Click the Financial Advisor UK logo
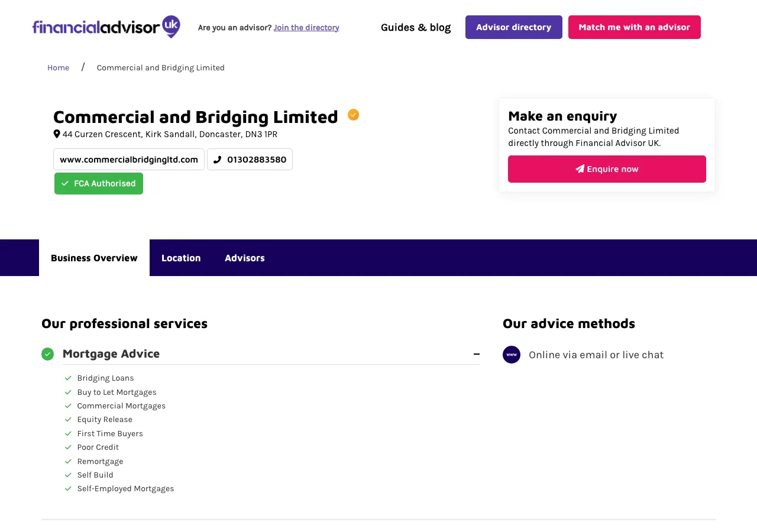 (x=106, y=27)
